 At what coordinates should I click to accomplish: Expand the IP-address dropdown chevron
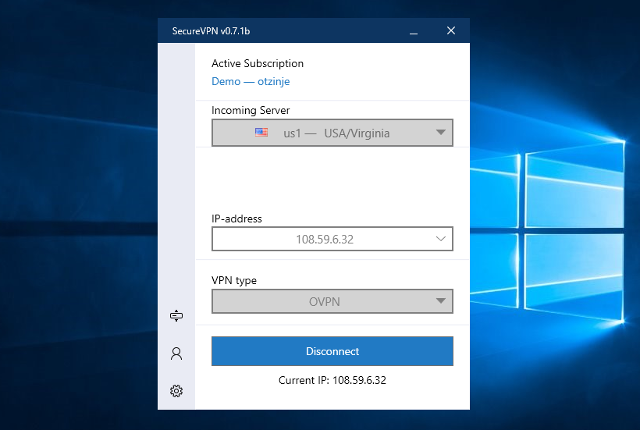[440, 239]
